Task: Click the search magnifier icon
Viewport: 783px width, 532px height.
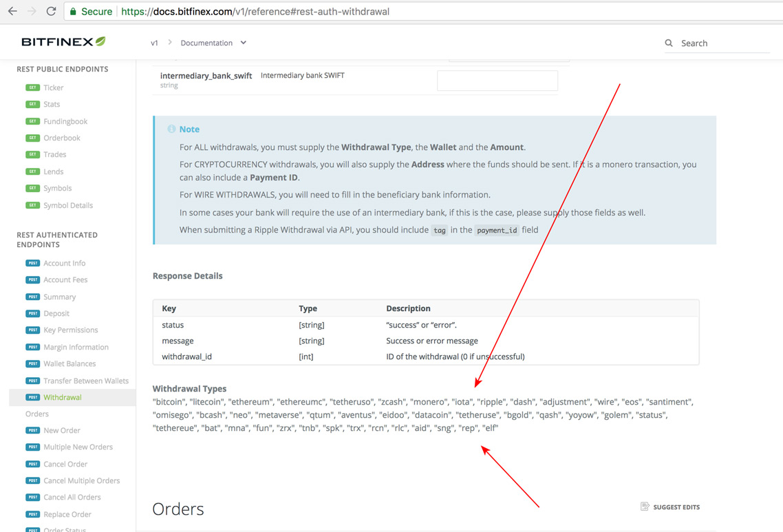Action: 669,43
